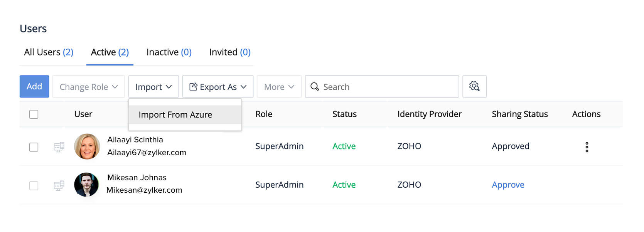Screen dimensions: 644x232
Task: Open the More dropdown
Action: tap(279, 87)
